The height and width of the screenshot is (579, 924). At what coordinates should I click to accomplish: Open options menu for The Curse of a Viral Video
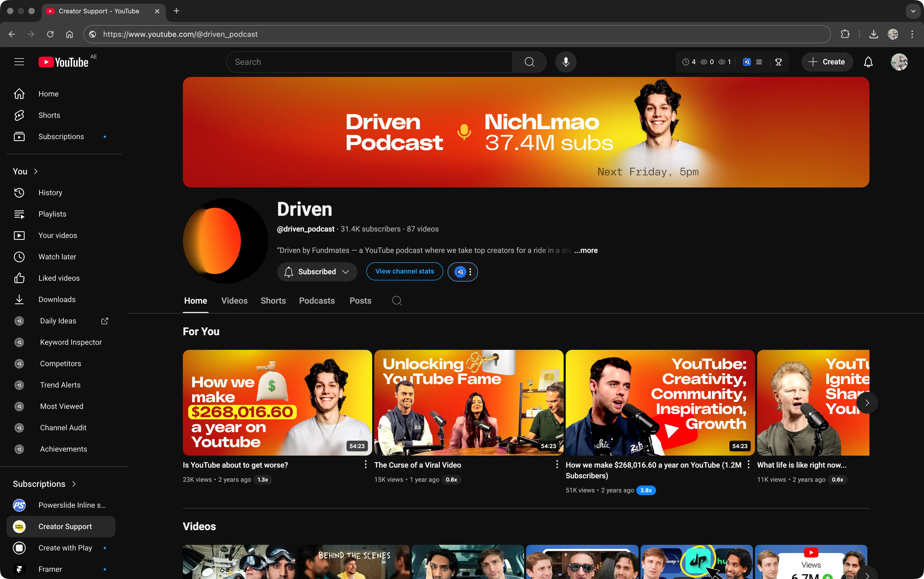(557, 464)
